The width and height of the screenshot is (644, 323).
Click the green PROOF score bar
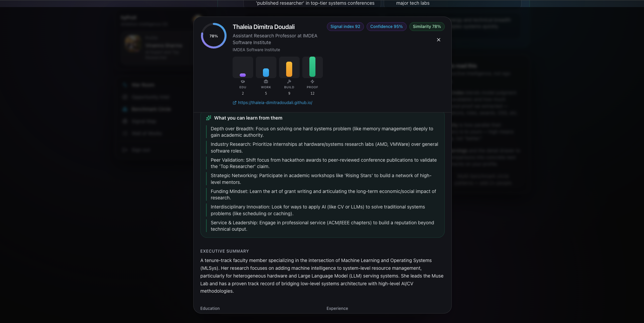click(312, 67)
